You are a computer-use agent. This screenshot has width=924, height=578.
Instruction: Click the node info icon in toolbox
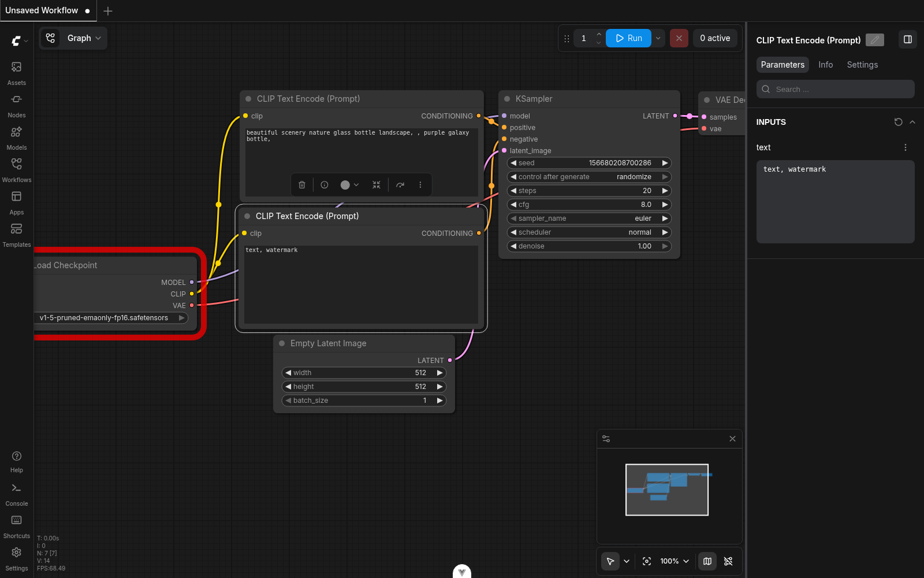click(325, 185)
